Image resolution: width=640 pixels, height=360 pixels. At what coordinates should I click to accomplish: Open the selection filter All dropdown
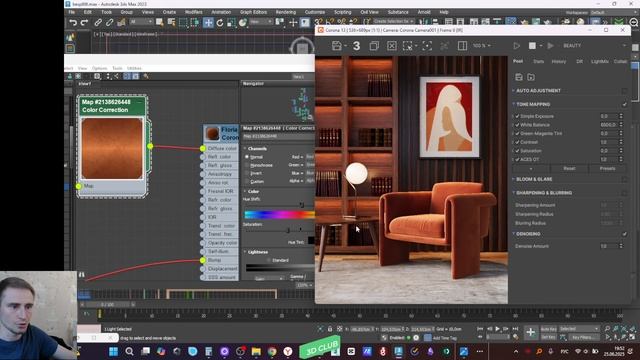point(141,22)
